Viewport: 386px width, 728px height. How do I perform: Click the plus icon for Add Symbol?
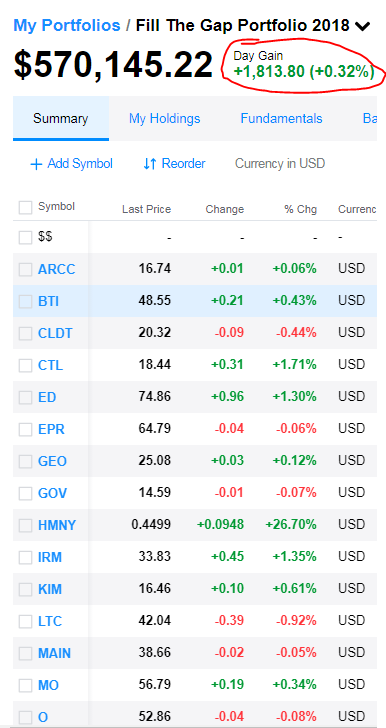tap(36, 164)
